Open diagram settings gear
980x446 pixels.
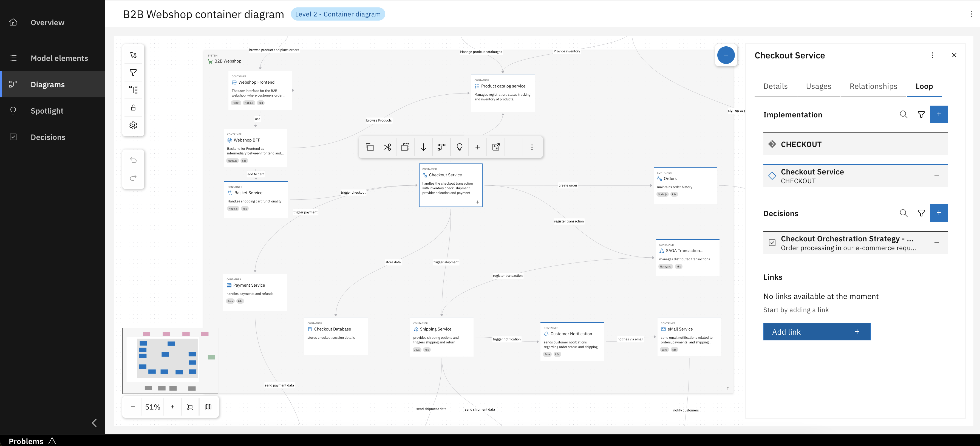(133, 125)
